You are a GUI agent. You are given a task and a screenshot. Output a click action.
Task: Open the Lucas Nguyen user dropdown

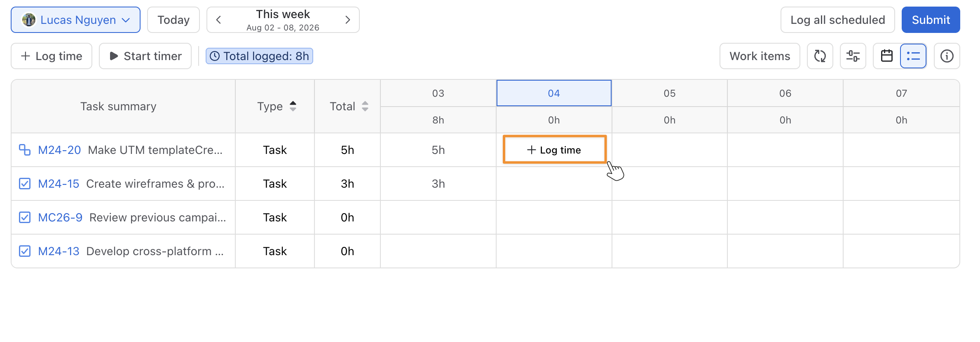click(x=75, y=20)
